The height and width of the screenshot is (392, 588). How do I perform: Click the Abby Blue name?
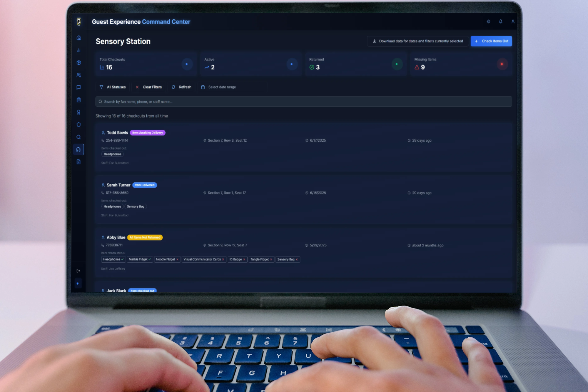click(x=116, y=237)
